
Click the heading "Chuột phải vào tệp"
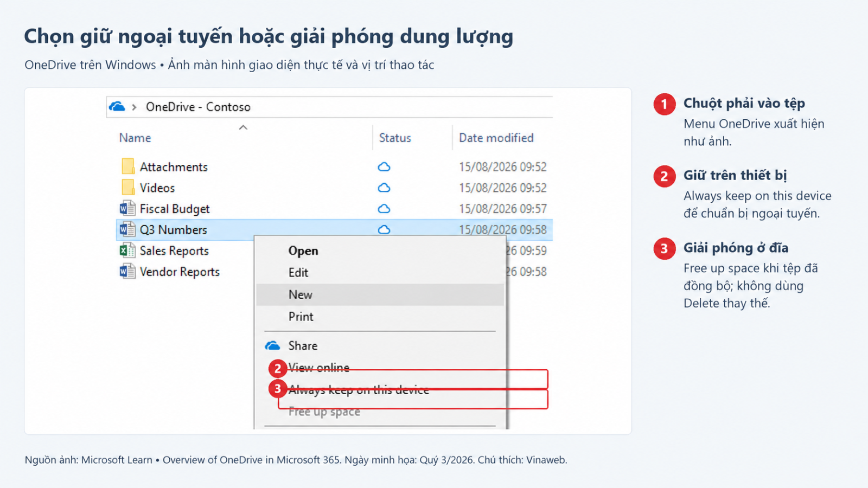coord(744,103)
